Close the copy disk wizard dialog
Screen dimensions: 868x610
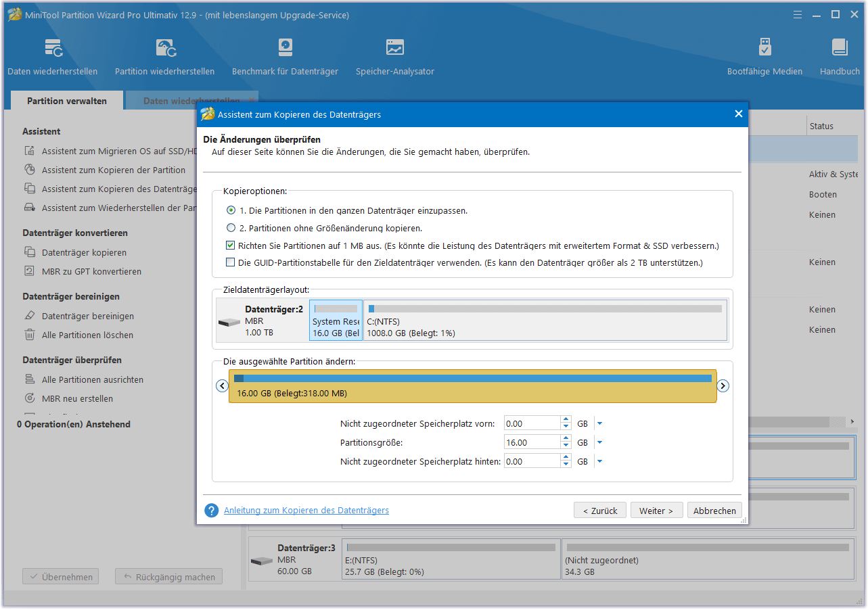[739, 114]
